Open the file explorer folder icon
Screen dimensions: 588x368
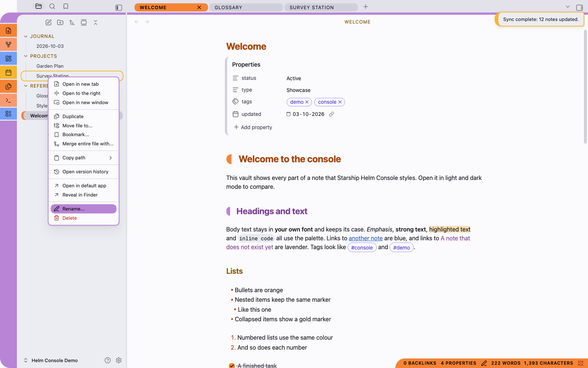click(x=39, y=6)
